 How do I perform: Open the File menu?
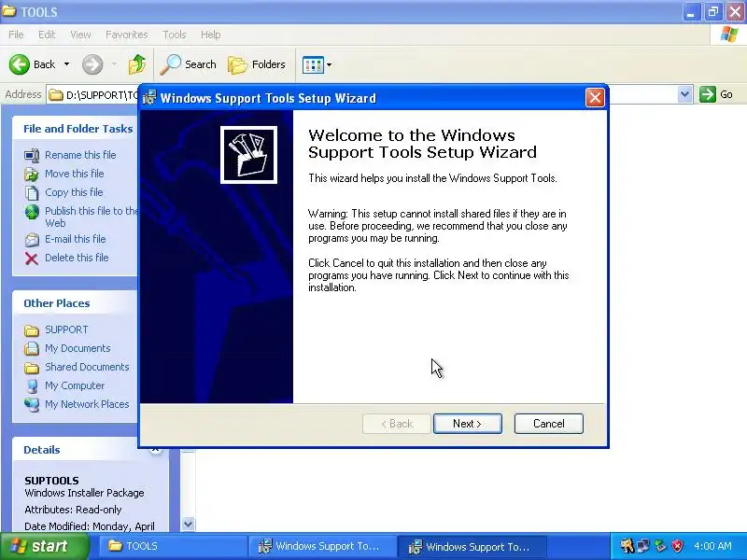pyautogui.click(x=16, y=35)
